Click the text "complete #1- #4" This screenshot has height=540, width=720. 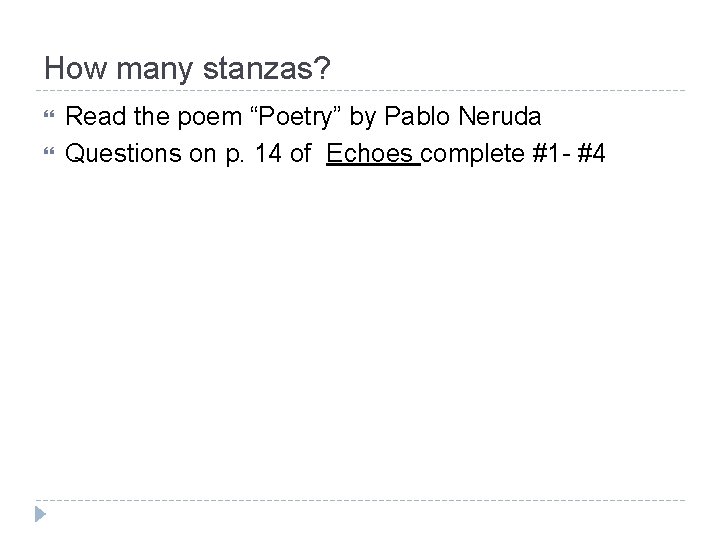coord(512,153)
